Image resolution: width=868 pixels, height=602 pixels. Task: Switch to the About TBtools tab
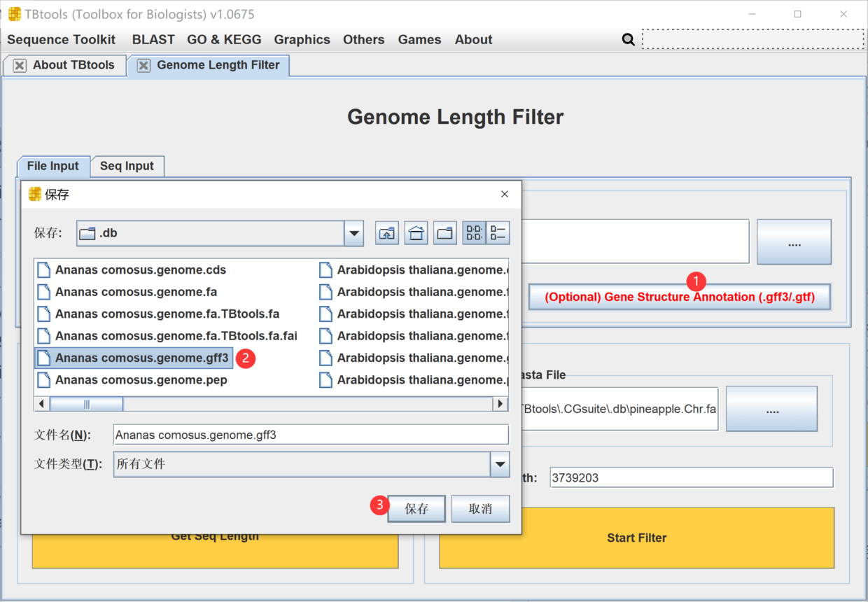coord(65,65)
